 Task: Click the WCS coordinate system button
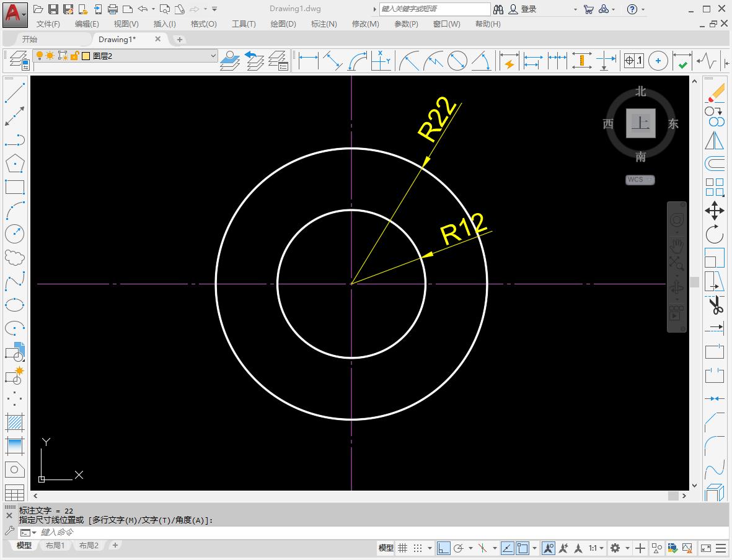[x=640, y=180]
